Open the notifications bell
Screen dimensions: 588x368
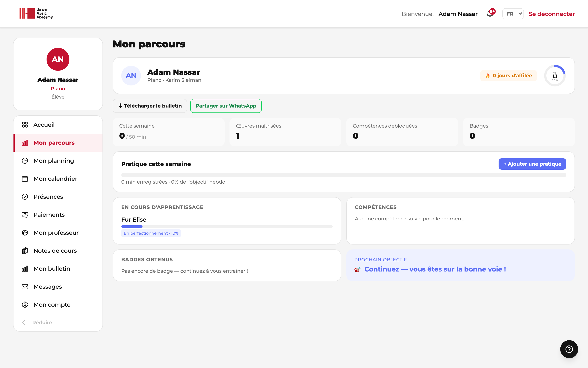[x=490, y=14]
